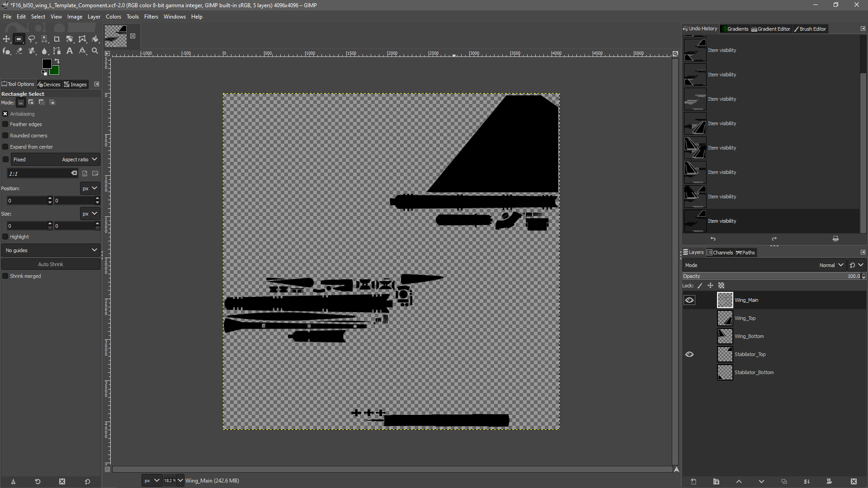Select the Paths tool

[57, 51]
